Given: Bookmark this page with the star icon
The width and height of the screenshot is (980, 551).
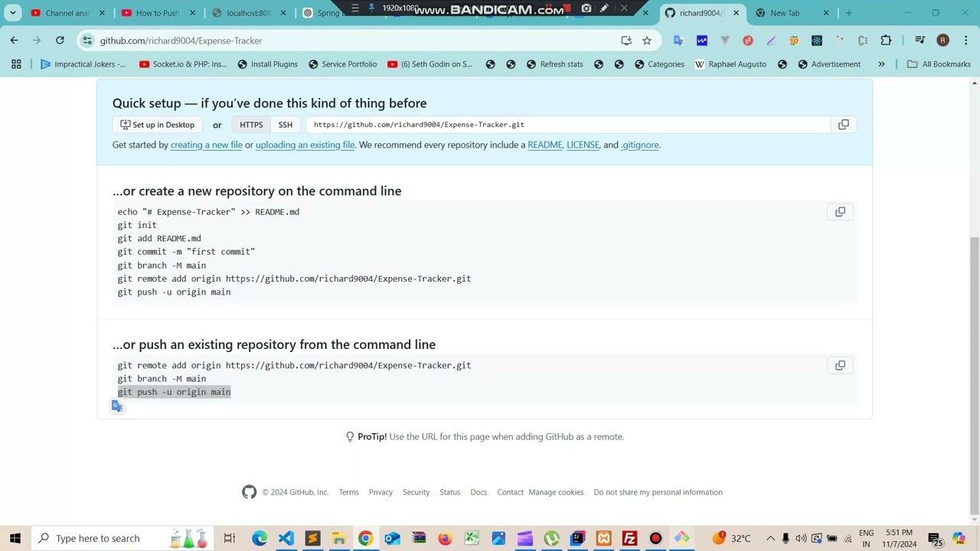Looking at the screenshot, I should (x=647, y=41).
